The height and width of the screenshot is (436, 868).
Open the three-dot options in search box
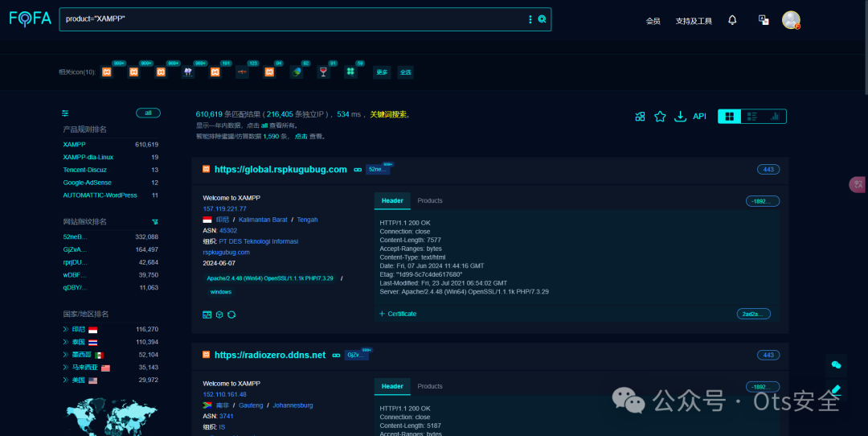[530, 19]
